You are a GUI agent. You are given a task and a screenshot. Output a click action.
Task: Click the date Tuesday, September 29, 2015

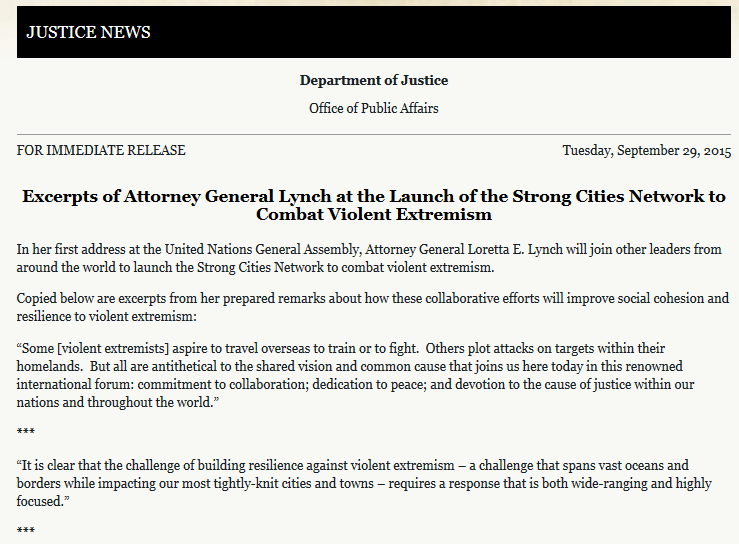click(646, 151)
